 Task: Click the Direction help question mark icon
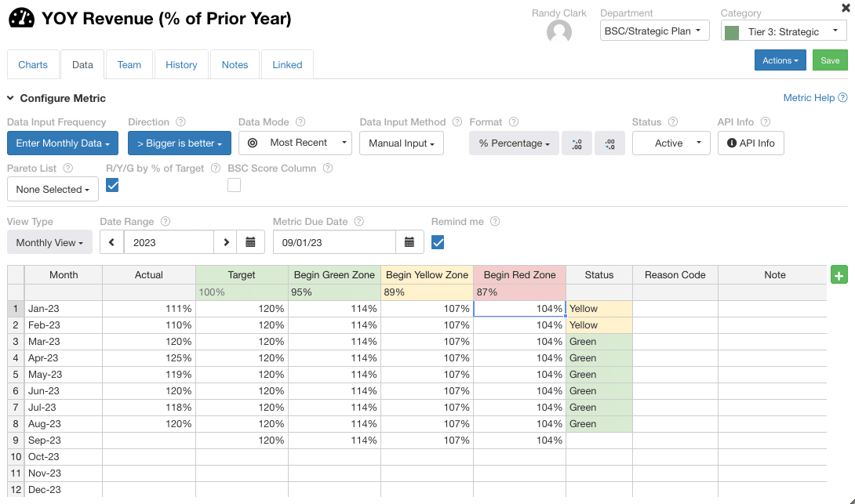click(x=181, y=122)
